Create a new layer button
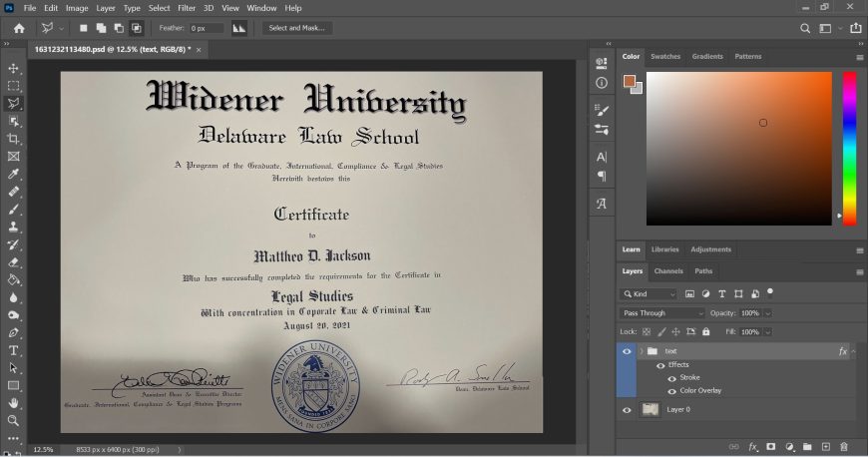The image size is (868, 457). coord(826,446)
